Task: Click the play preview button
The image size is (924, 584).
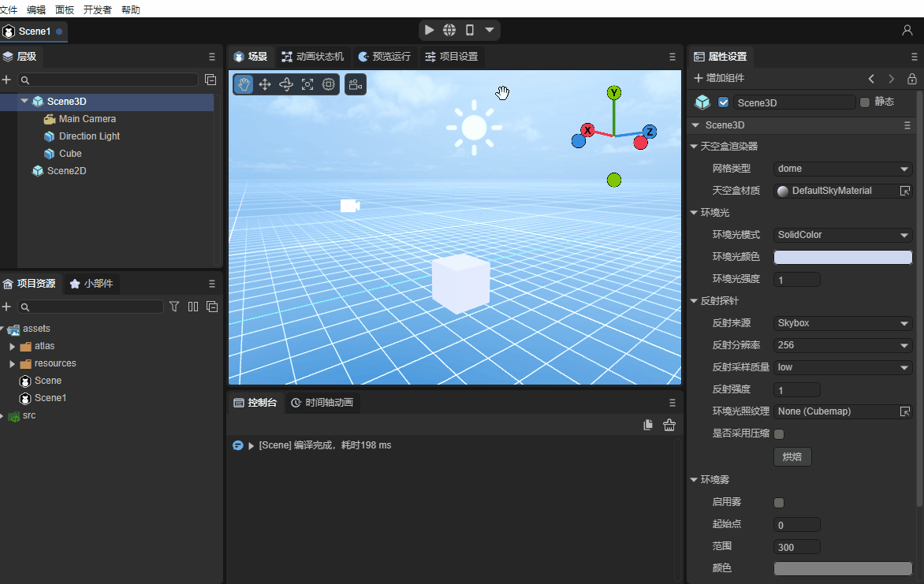Action: tap(429, 30)
